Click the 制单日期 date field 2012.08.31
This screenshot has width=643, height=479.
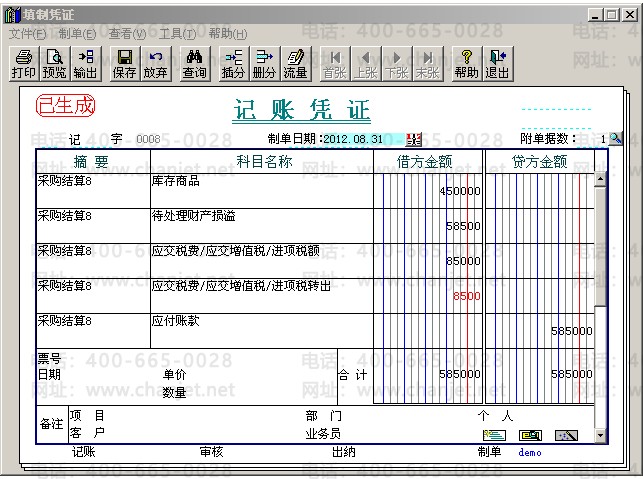[363, 139]
